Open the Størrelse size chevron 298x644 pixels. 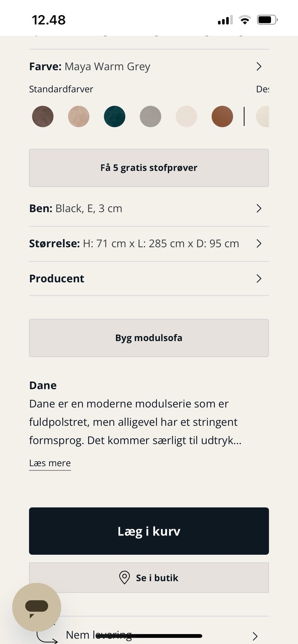(259, 244)
